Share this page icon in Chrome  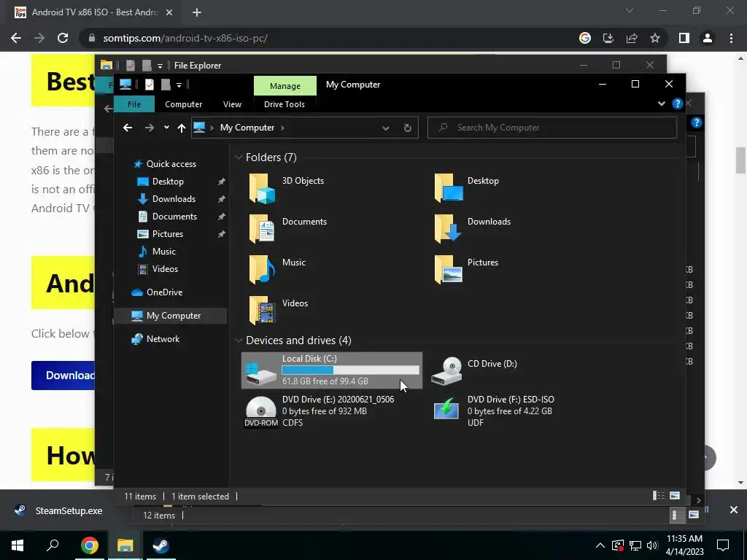coord(632,38)
